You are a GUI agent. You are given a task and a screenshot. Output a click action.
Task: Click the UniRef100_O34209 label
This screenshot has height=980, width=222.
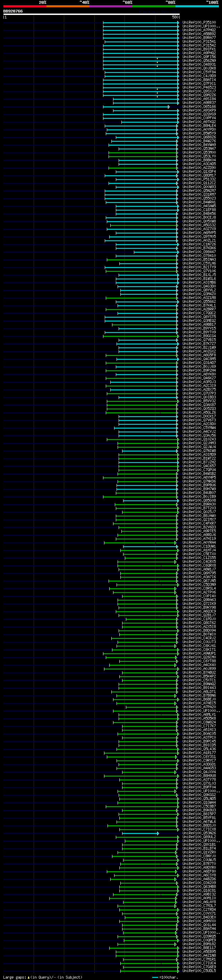click(199, 883)
